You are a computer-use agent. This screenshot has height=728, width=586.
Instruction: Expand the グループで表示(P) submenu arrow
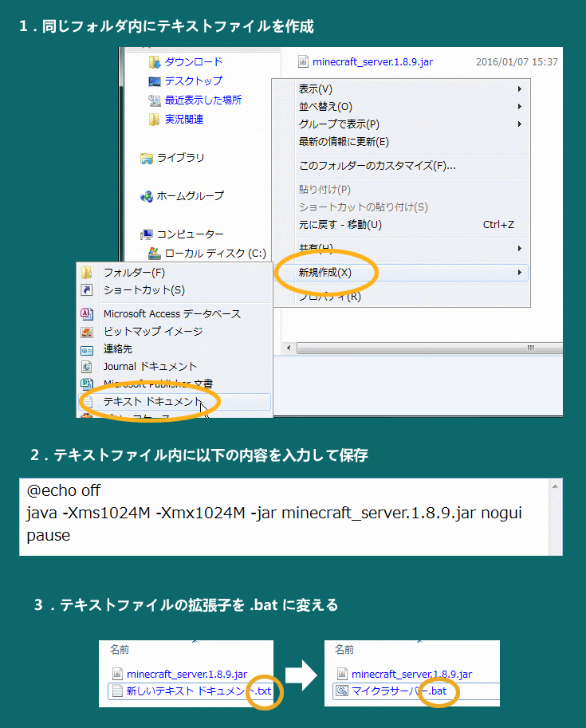520,124
